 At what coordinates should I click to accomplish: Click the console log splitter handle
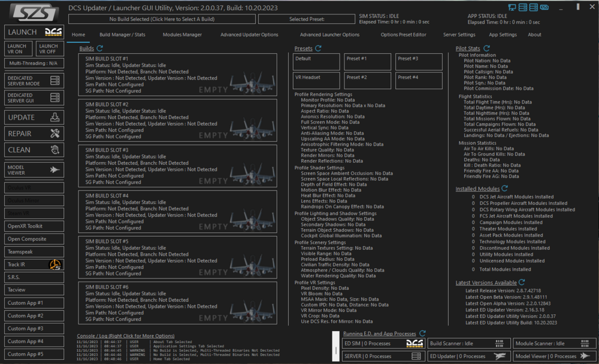click(x=336, y=347)
